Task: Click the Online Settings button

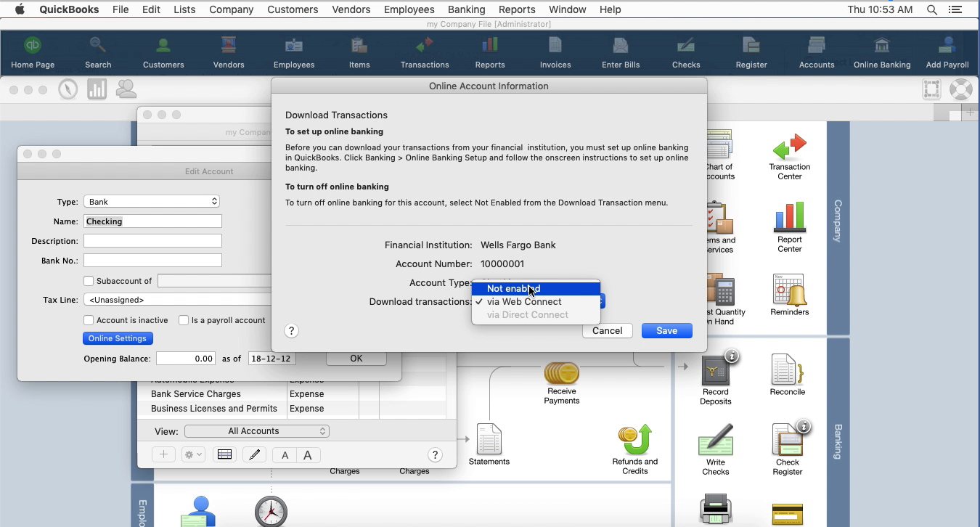Action: point(118,338)
